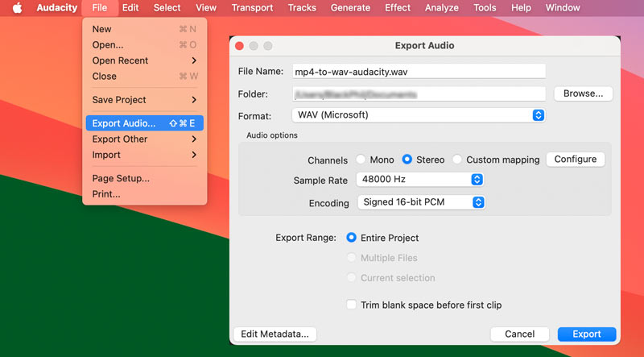Open the Window menu
Image resolution: width=644 pixels, height=357 pixels.
[x=563, y=8]
